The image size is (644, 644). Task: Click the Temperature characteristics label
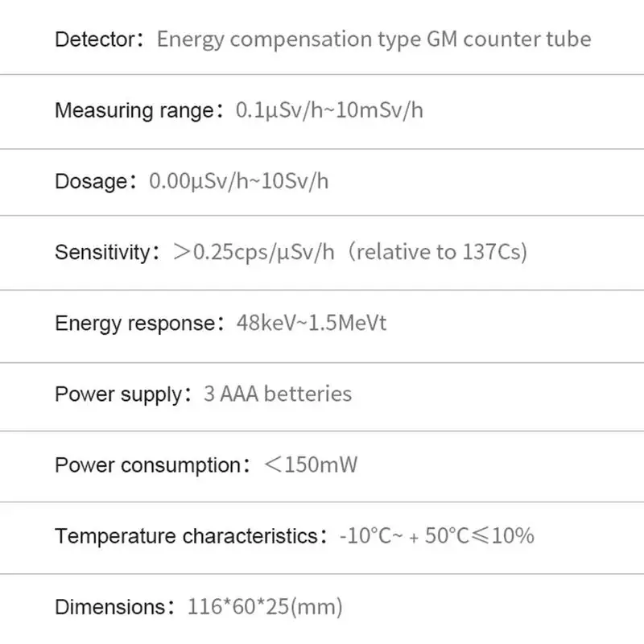pyautogui.click(x=187, y=536)
